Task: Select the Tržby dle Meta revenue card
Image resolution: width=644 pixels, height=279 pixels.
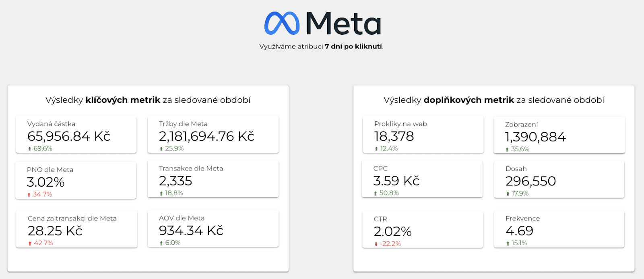Action: click(213, 135)
